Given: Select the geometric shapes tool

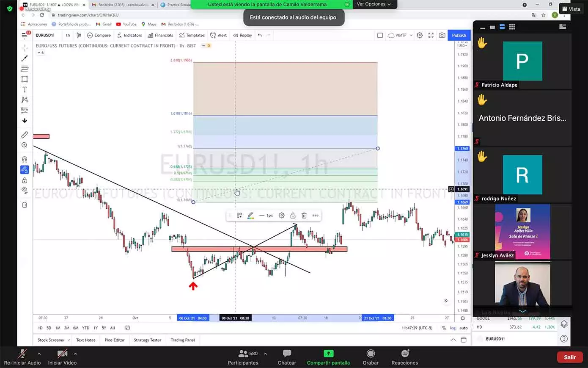Looking at the screenshot, I should (x=25, y=79).
